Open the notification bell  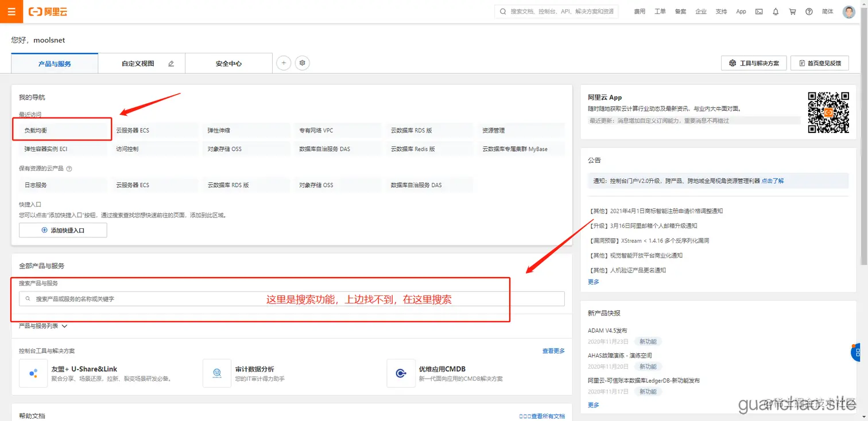pos(776,11)
